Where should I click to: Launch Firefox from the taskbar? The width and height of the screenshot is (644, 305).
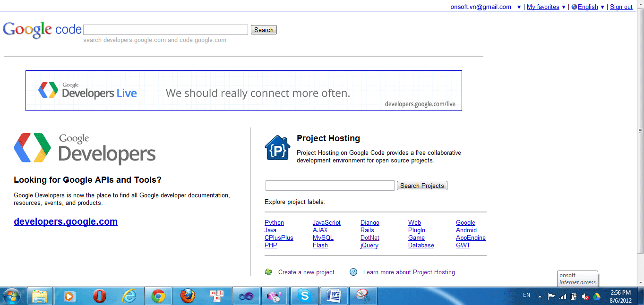pyautogui.click(x=187, y=296)
